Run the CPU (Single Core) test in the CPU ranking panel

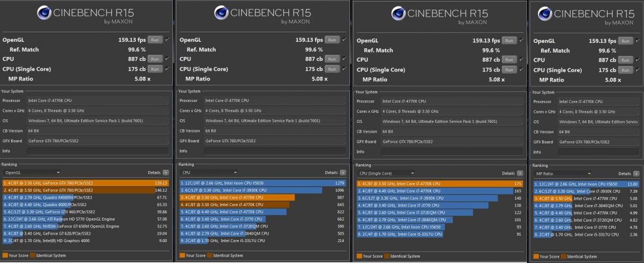tap(332, 69)
